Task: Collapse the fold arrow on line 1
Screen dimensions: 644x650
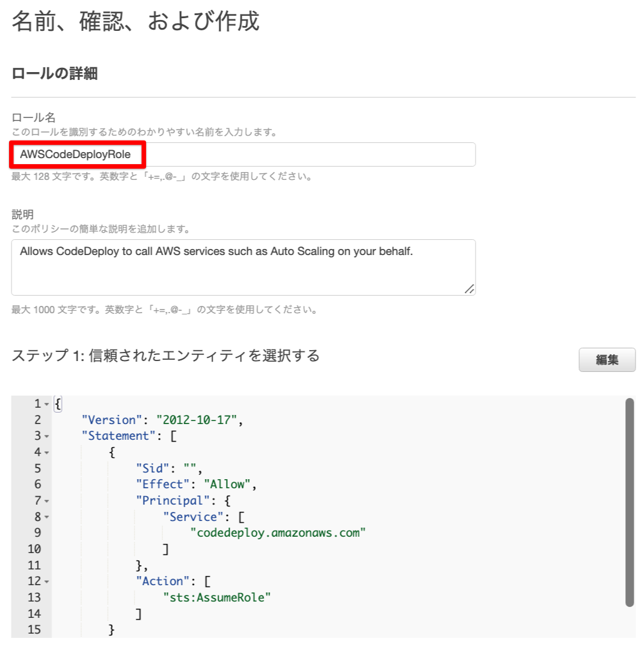Action: click(x=47, y=404)
